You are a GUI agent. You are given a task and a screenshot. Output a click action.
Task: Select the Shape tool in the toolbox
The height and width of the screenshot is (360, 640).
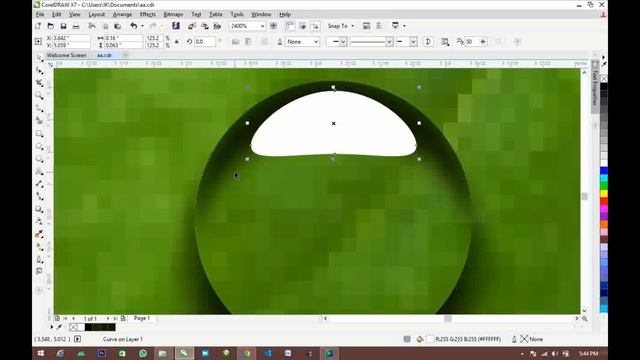click(39, 71)
